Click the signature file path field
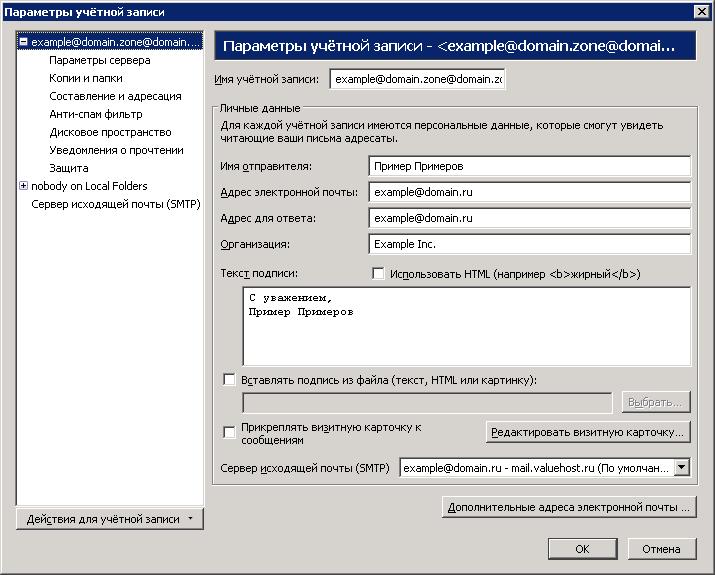 [x=427, y=403]
